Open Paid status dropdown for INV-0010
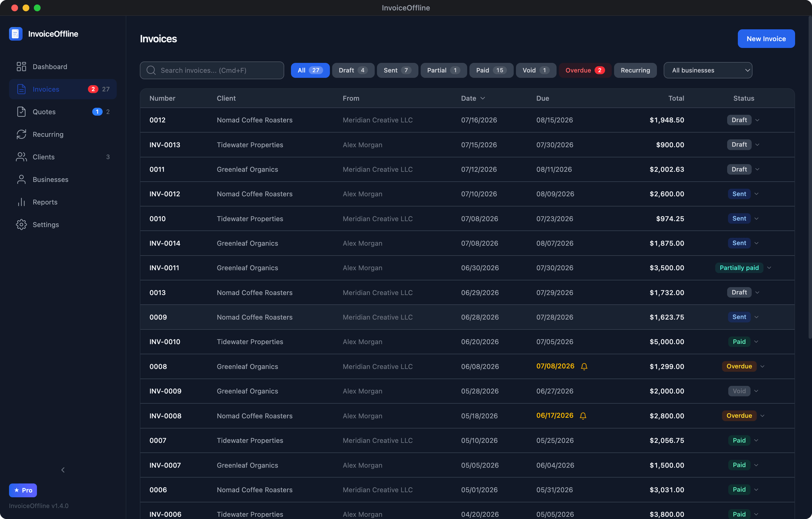Image resolution: width=812 pixels, height=519 pixels. point(756,342)
